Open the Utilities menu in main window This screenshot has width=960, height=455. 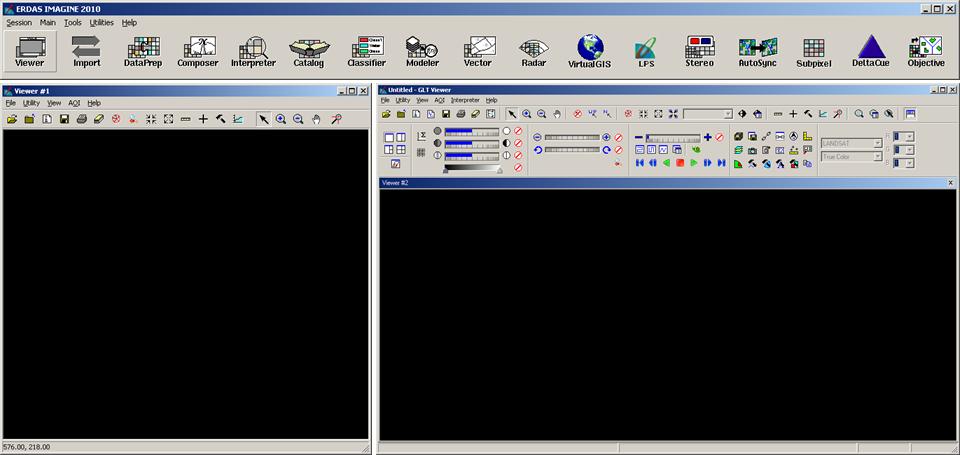102,23
